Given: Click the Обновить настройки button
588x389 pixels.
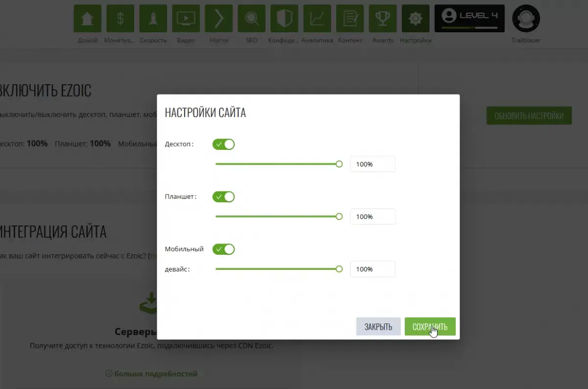Looking at the screenshot, I should tap(529, 116).
